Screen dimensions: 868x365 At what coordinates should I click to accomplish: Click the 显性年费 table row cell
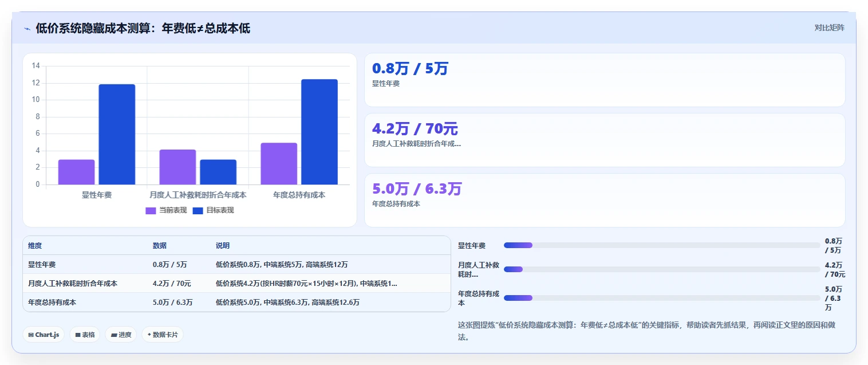[42, 265]
